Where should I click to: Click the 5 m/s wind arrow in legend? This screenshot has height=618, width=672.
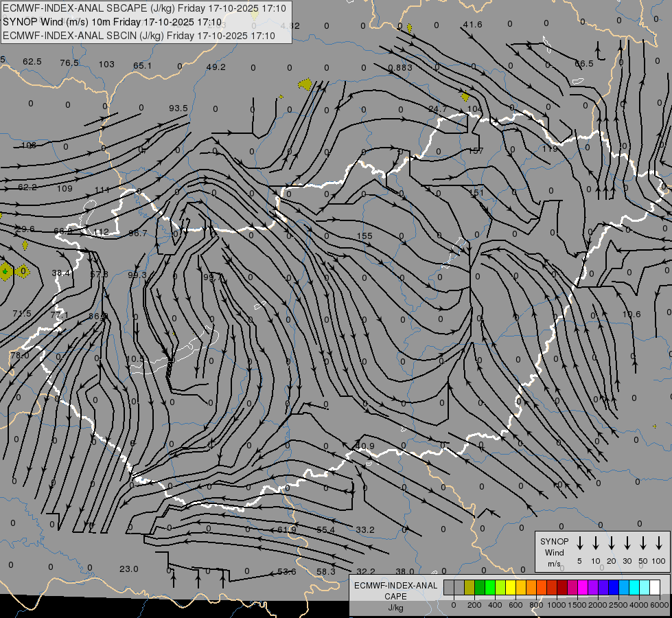tap(580, 543)
